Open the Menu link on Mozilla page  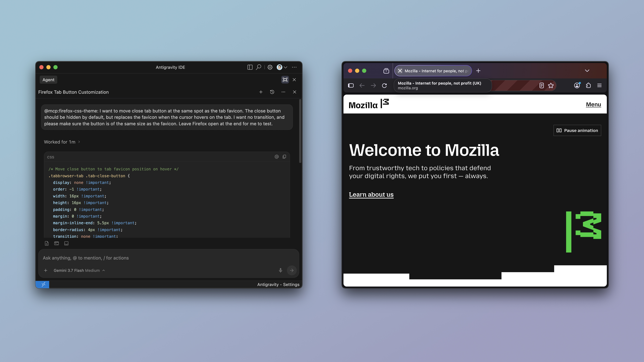593,104
